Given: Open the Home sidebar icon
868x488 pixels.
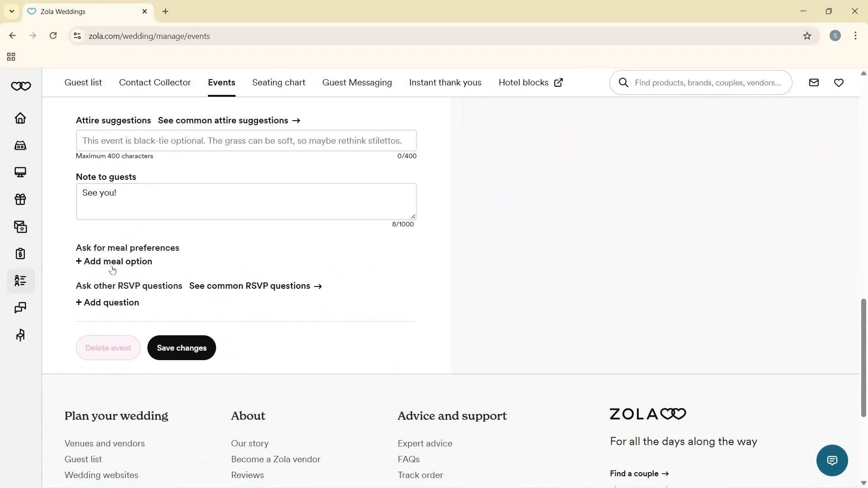Looking at the screenshot, I should pos(20,118).
